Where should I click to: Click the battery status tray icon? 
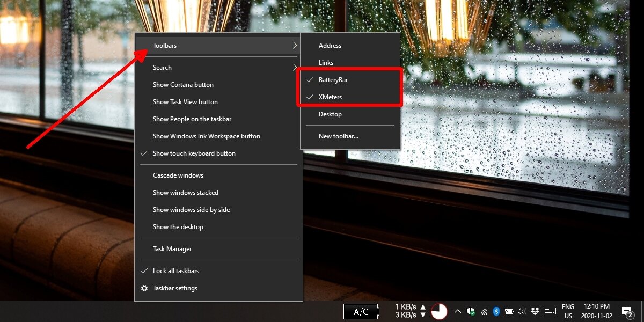point(509,311)
